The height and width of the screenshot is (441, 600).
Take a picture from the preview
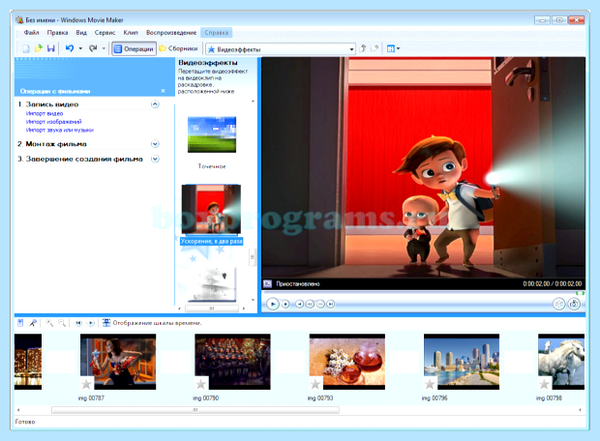point(574,304)
